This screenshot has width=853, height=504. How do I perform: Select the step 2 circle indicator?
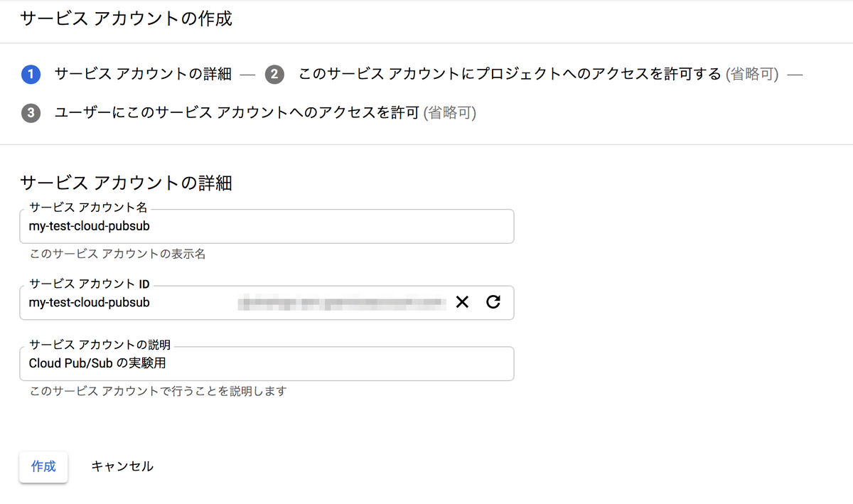[274, 73]
